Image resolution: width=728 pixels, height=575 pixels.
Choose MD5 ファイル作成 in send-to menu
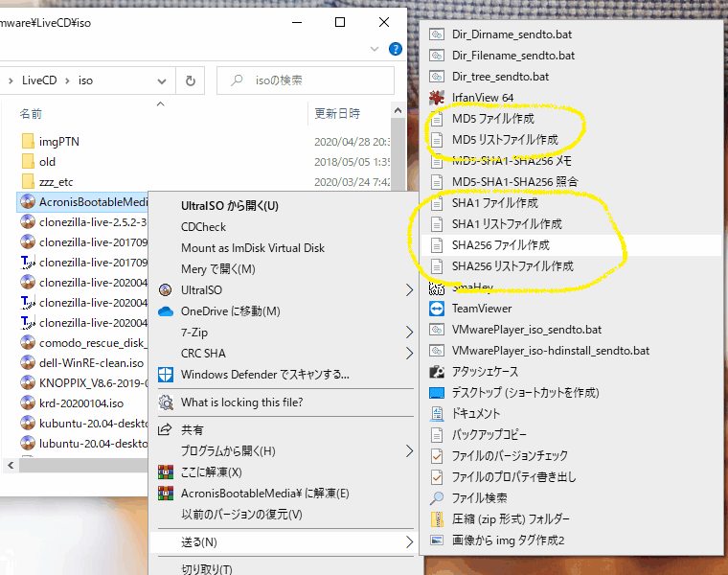pos(493,119)
